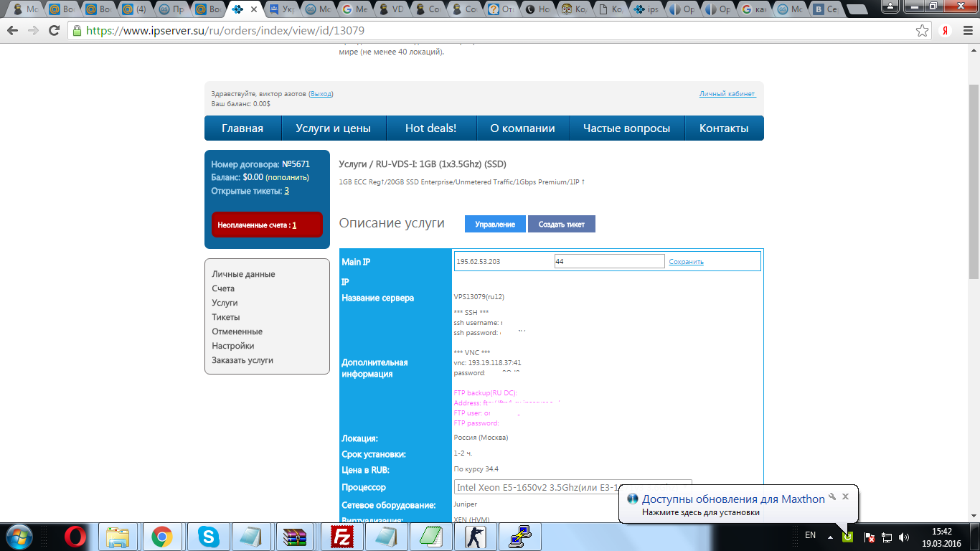Screen dimensions: 980x551
Task: Open Частые вопросы section
Action: pyautogui.click(x=626, y=128)
